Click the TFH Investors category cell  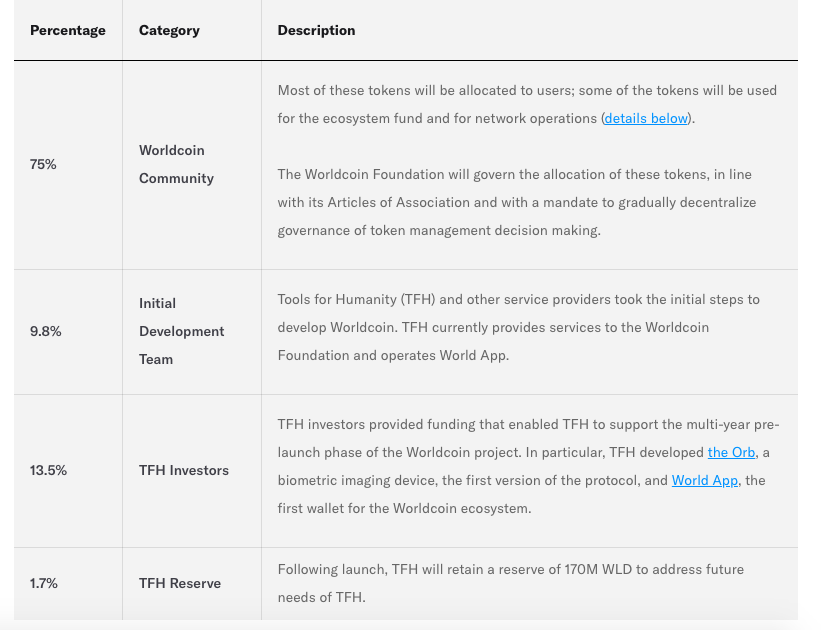(184, 470)
